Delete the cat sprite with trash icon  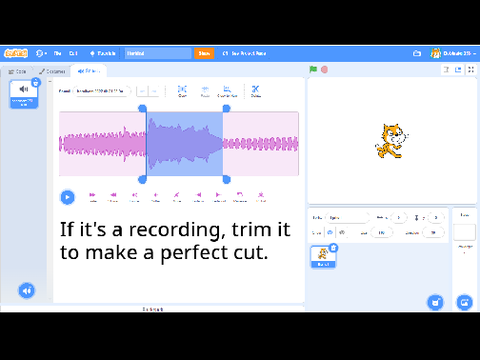click(333, 248)
